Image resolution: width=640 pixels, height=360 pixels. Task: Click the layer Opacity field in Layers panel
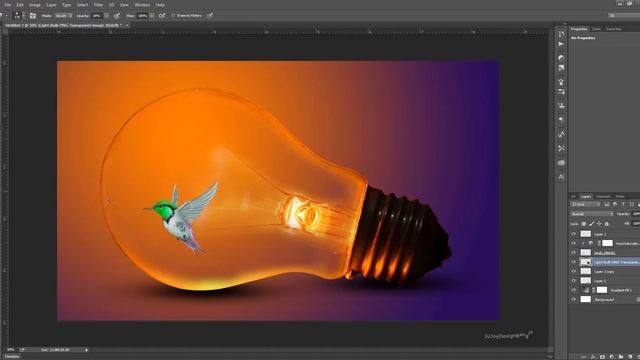[636, 214]
